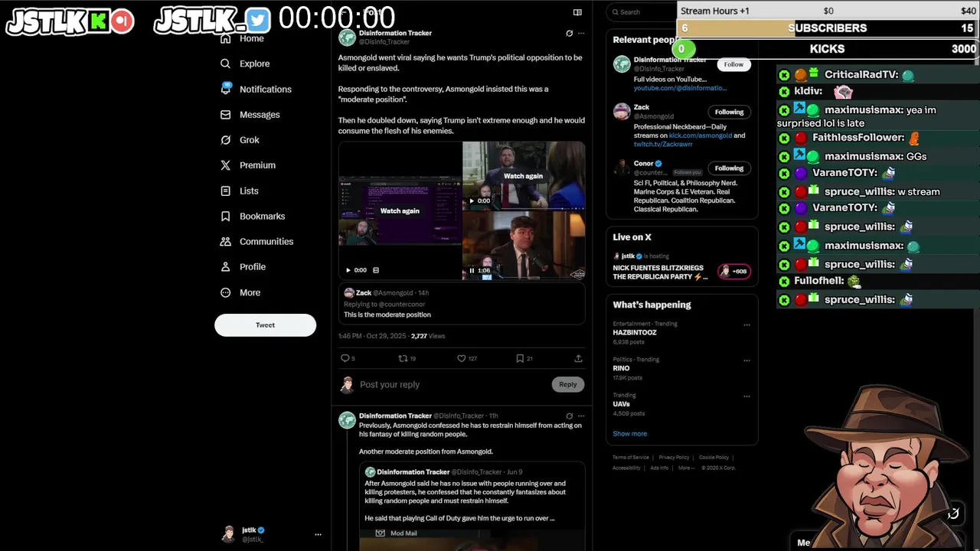The height and width of the screenshot is (551, 980).
Task: Open the kick.com/asmongold link
Action: pyautogui.click(x=700, y=135)
